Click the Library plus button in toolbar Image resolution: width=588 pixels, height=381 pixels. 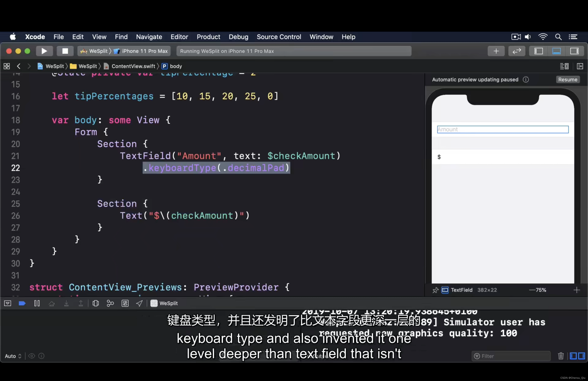coord(496,51)
